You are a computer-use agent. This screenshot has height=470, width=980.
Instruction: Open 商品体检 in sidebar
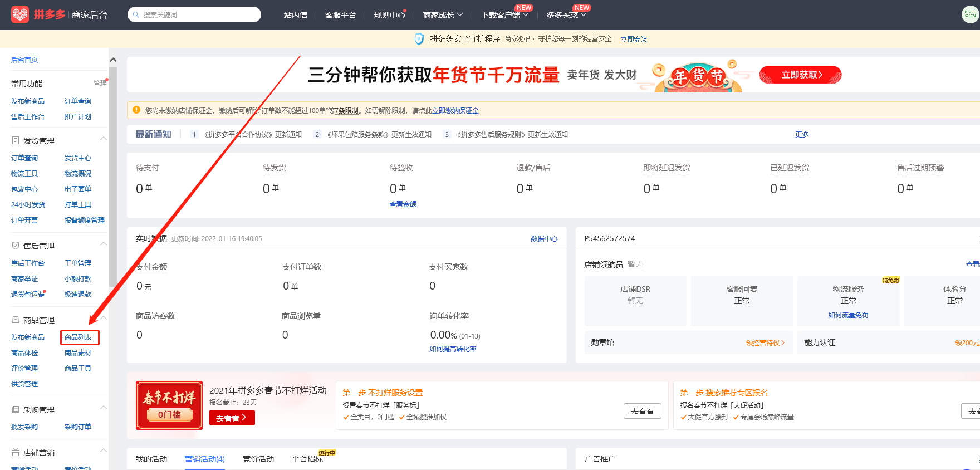tap(24, 353)
